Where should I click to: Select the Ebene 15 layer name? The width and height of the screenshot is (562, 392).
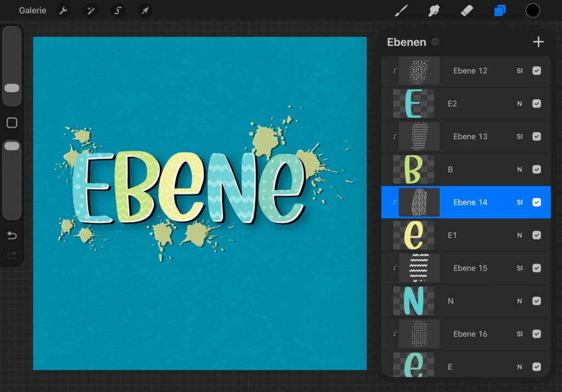tap(470, 269)
